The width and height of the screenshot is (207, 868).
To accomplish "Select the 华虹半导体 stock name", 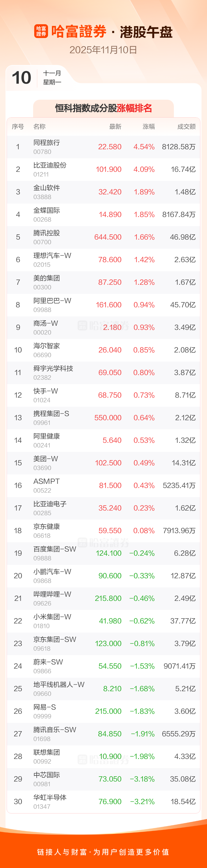I will 50,798.
